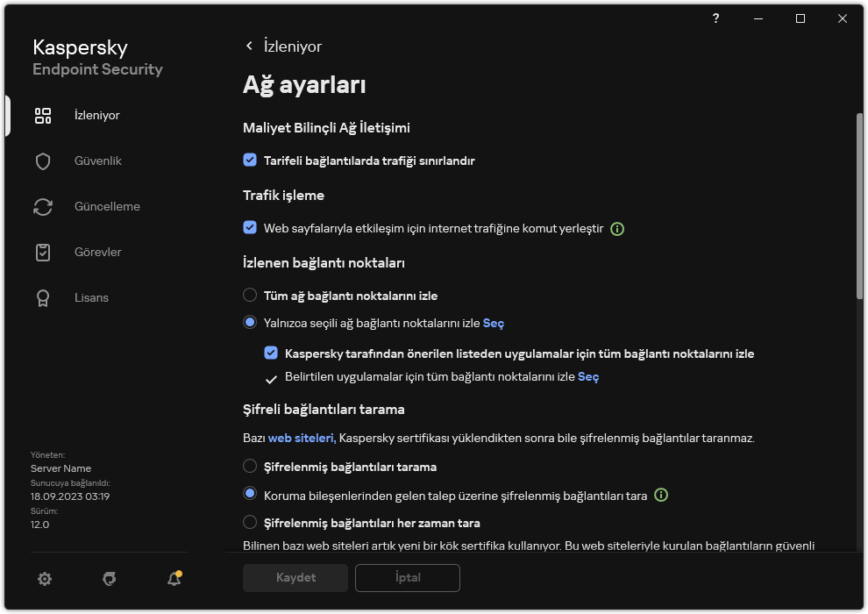Uncheck Web sayfalarıyla etkileşim için komut yerleştir
Image resolution: width=868 pixels, height=614 pixels.
click(250, 227)
